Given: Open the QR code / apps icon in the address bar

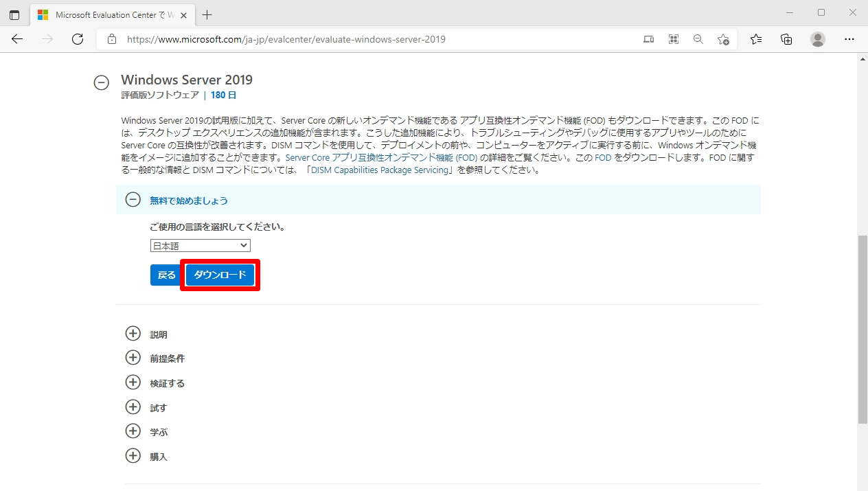Looking at the screenshot, I should point(674,39).
